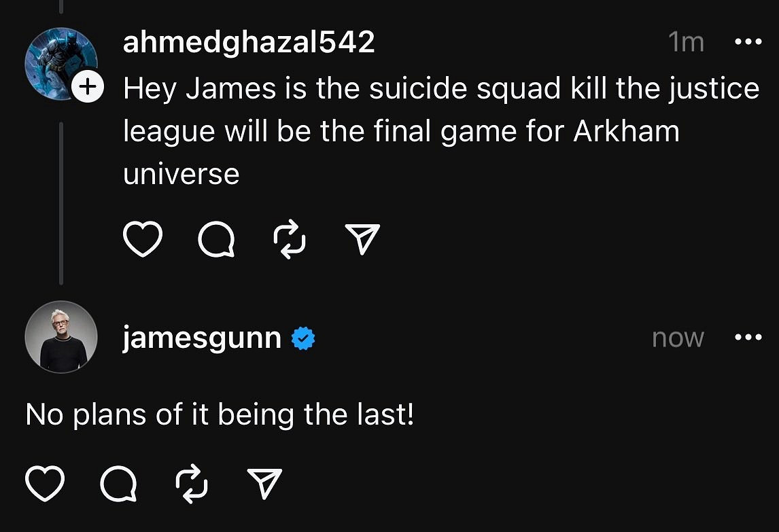Open ahmedghazal542's Batman profile picture

(x=56, y=62)
